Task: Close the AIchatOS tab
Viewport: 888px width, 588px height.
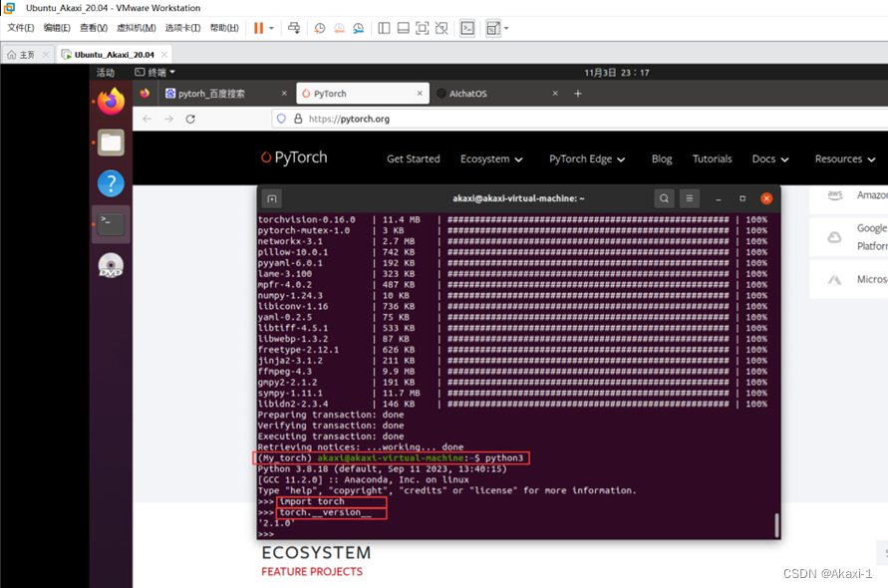Action: point(555,94)
